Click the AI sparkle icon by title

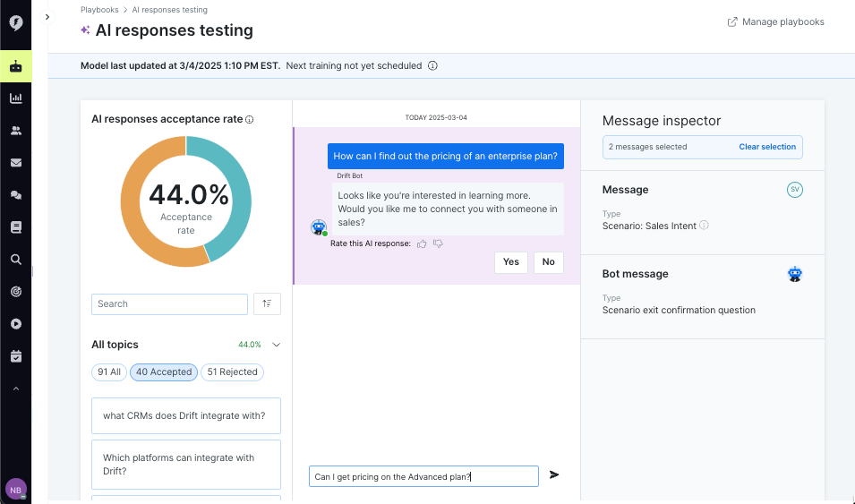tap(85, 30)
